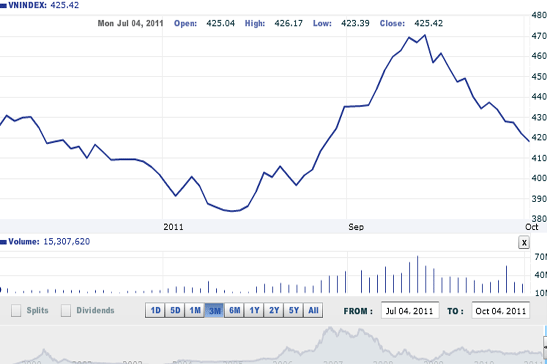Viewport: 550px width, 364px height.
Task: Click the Mon Jul 04, 2011 date
Action: pos(130,23)
